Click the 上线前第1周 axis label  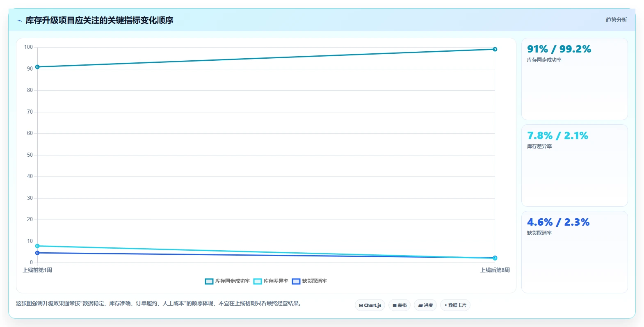(37, 270)
